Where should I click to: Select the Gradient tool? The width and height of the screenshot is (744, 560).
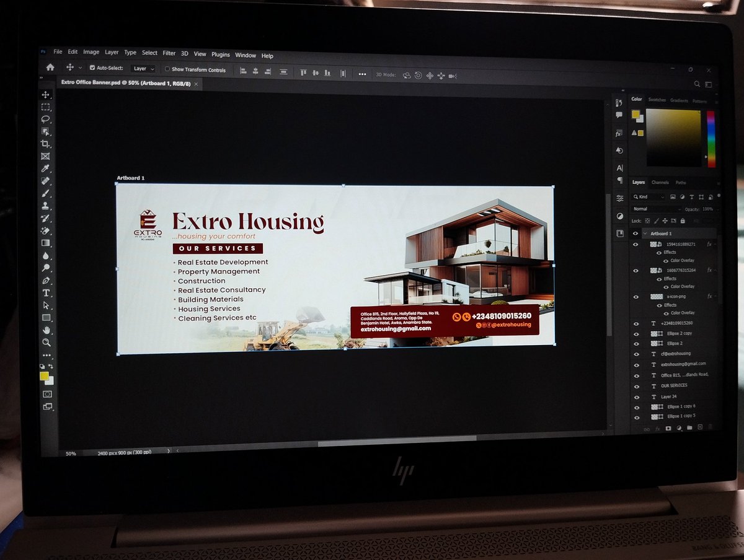coord(46,243)
